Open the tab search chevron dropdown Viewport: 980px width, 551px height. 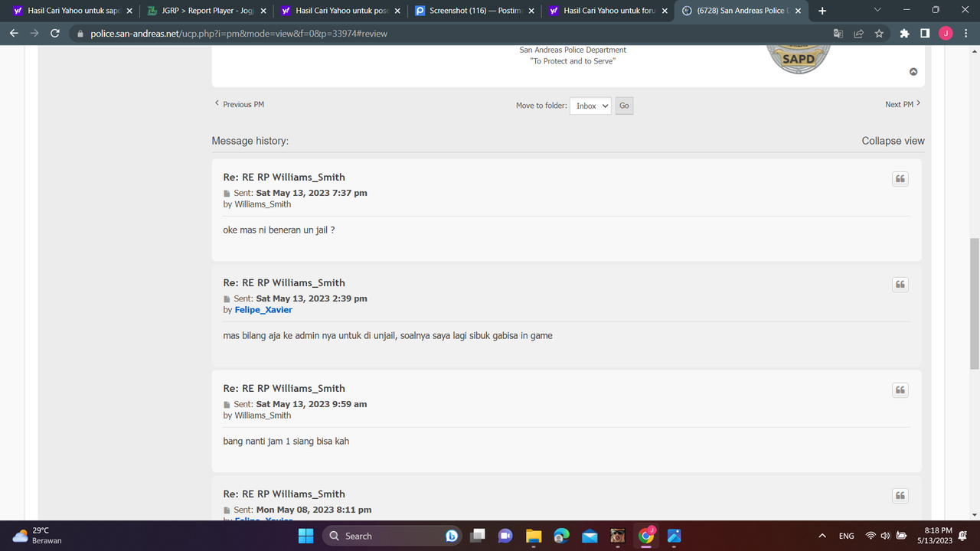point(877,10)
